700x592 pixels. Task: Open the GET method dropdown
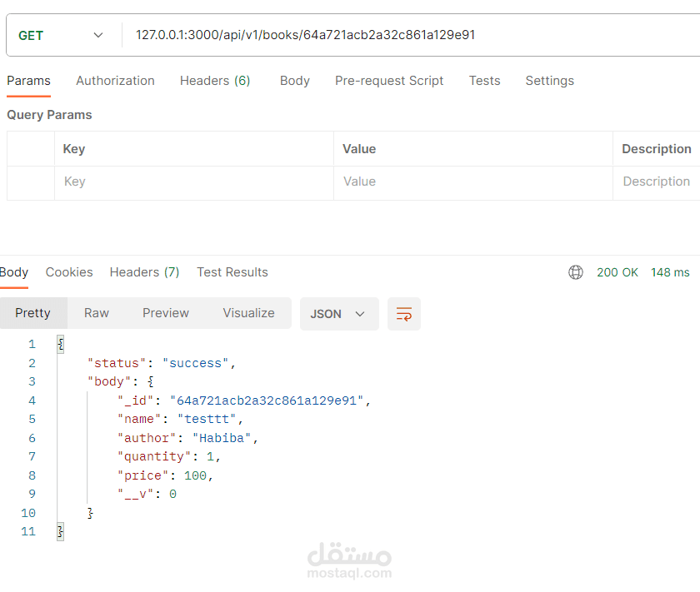(x=61, y=35)
